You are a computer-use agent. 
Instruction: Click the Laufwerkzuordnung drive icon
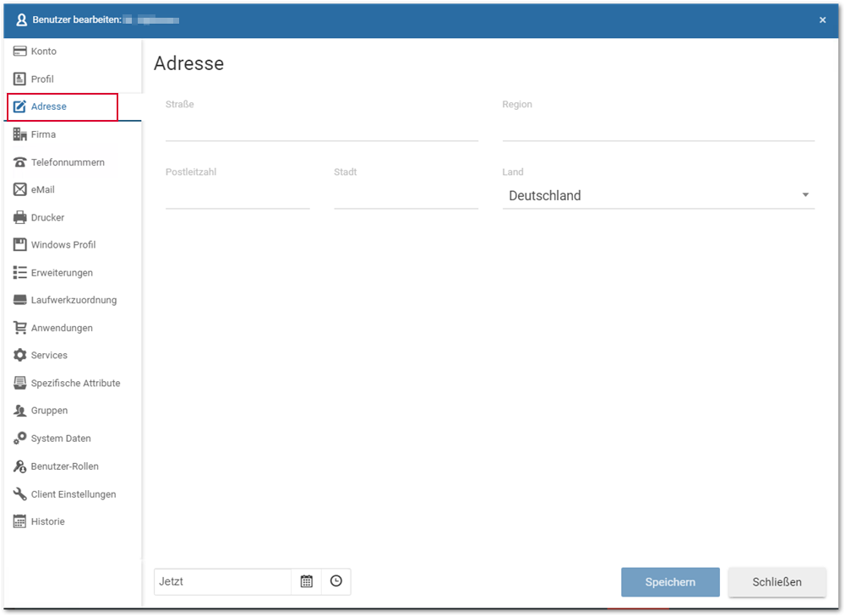click(20, 300)
